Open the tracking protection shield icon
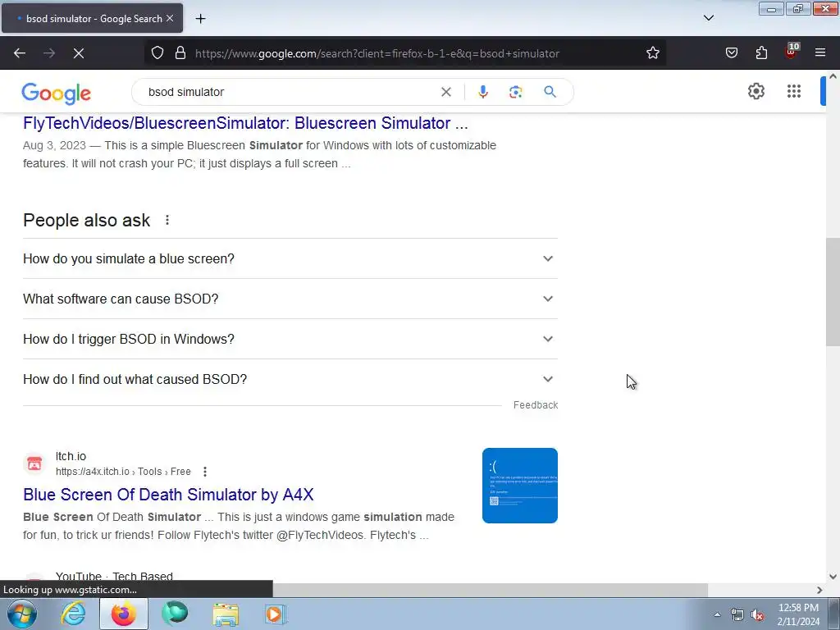This screenshot has width=840, height=630. (157, 53)
